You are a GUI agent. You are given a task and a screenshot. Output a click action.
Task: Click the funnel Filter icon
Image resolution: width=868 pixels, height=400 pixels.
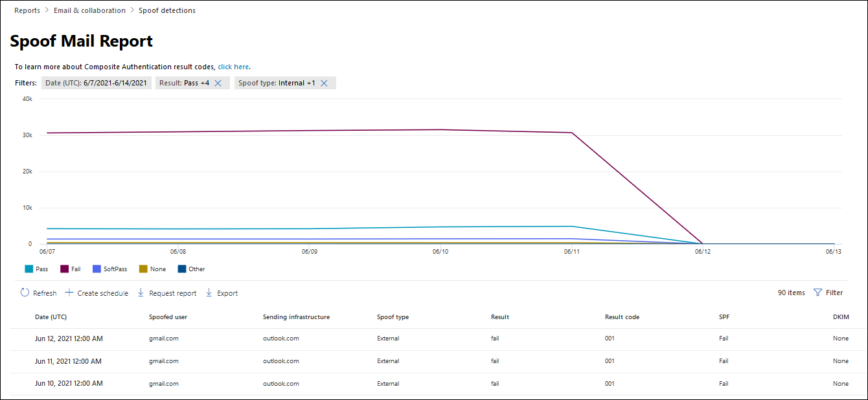pyautogui.click(x=817, y=293)
